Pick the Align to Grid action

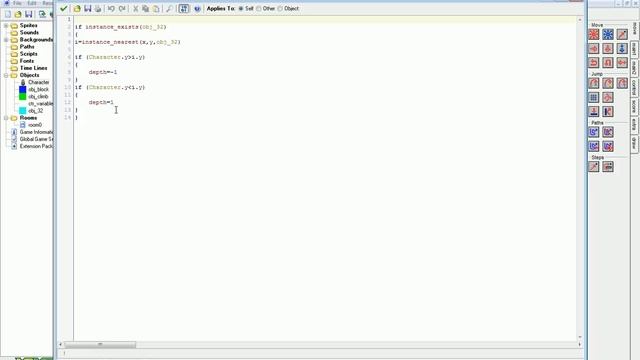[594, 98]
